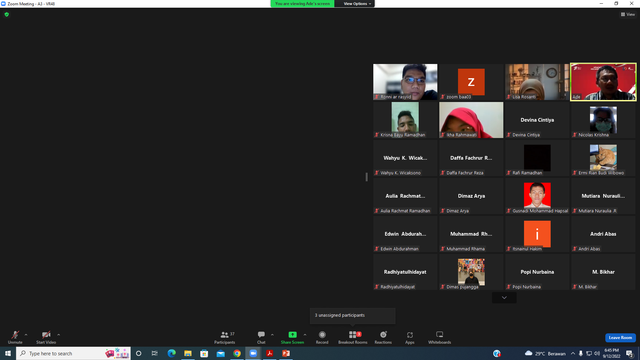The height and width of the screenshot is (360, 640).
Task: Select the zoom baa03 participant tile
Action: click(471, 82)
